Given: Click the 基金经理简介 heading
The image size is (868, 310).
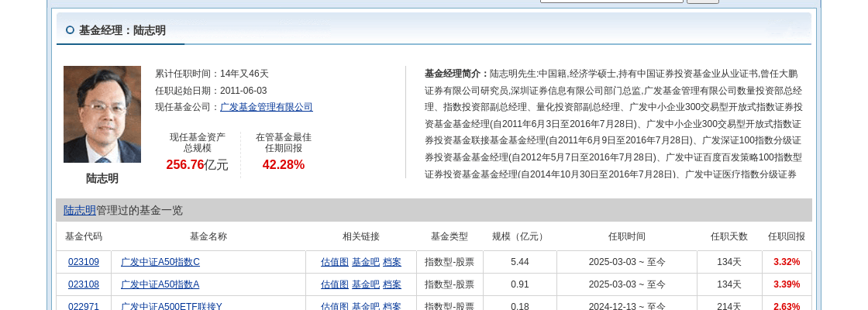Looking at the screenshot, I should (456, 73).
